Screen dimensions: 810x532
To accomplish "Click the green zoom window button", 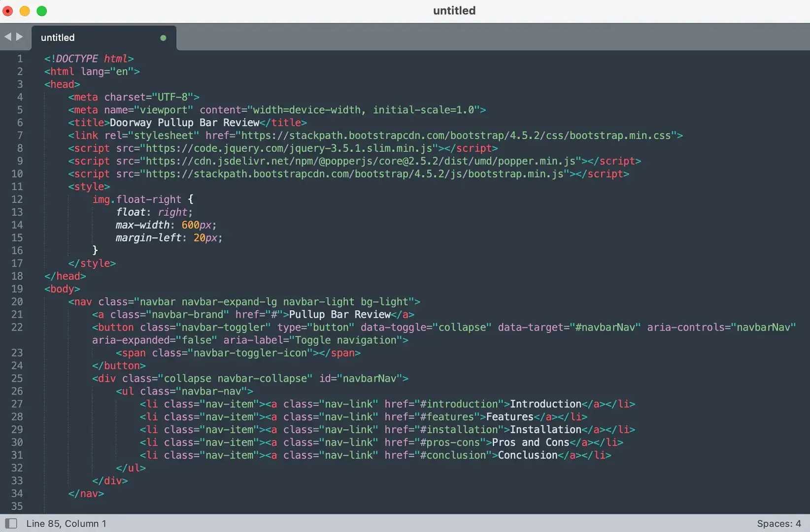I will coord(42,11).
